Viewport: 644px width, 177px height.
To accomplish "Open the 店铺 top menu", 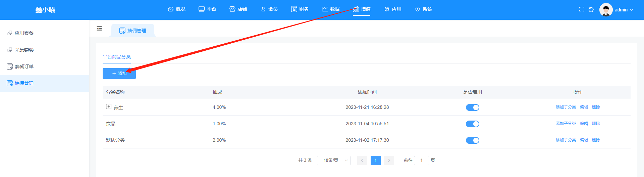I will click(x=238, y=9).
